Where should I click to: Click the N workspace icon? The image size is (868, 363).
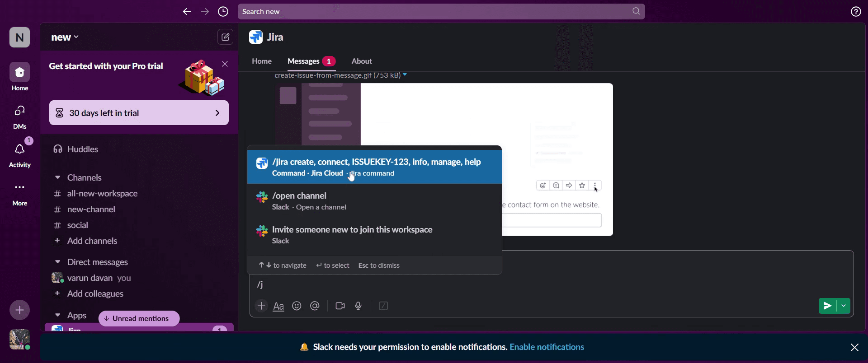20,37
